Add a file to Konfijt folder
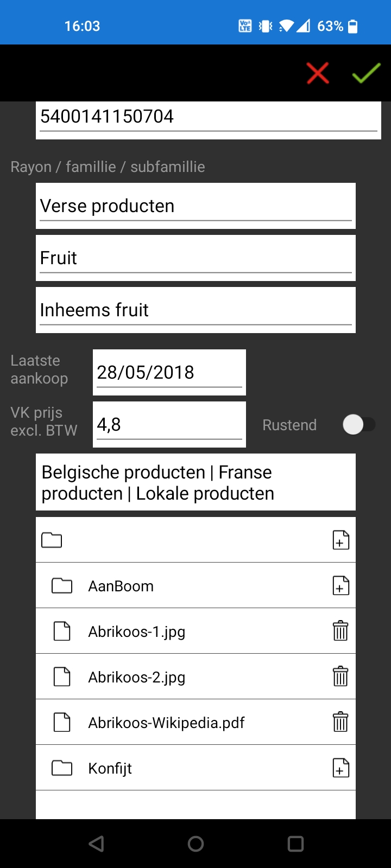391x868 pixels. pos(340,768)
